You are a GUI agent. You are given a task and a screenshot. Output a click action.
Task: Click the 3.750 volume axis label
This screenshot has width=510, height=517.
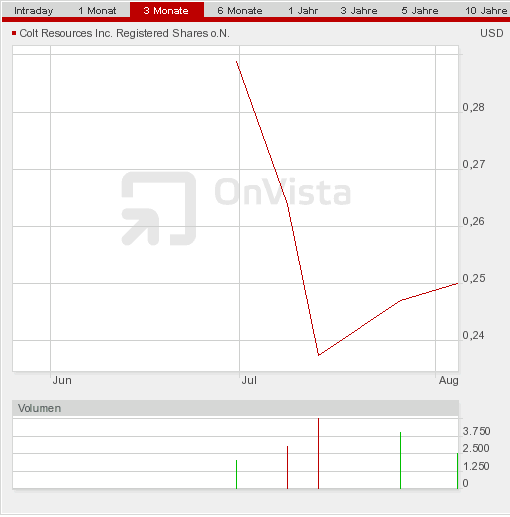click(476, 431)
